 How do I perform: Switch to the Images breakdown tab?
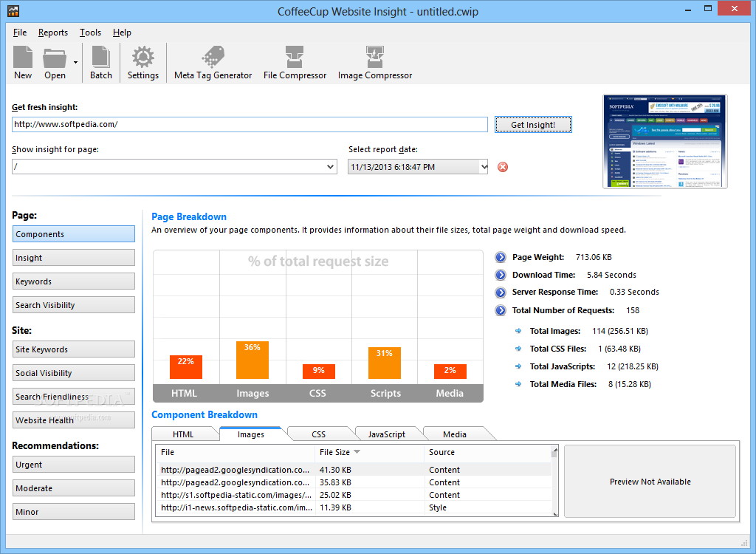(251, 434)
